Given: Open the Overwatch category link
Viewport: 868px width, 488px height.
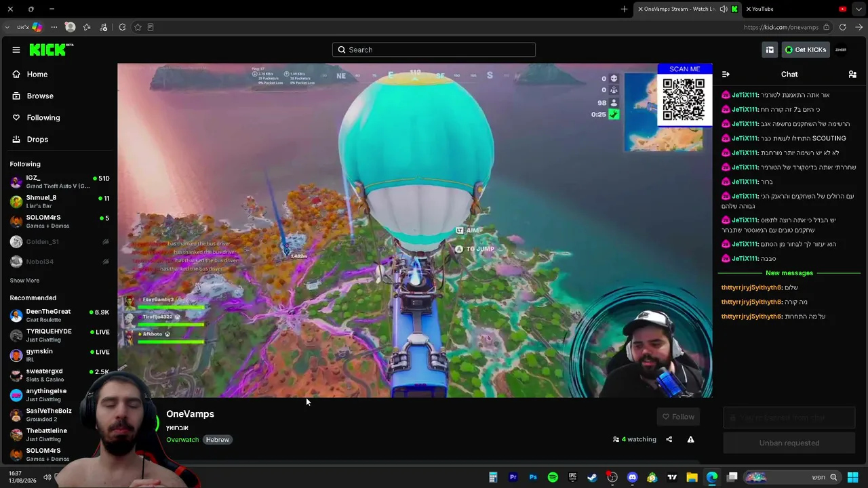Looking at the screenshot, I should [182, 440].
